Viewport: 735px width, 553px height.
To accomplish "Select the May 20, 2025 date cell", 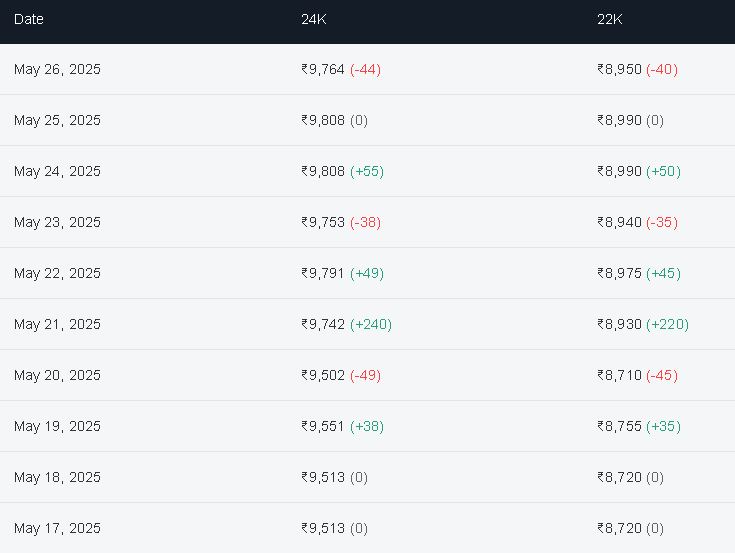I will [57, 375].
